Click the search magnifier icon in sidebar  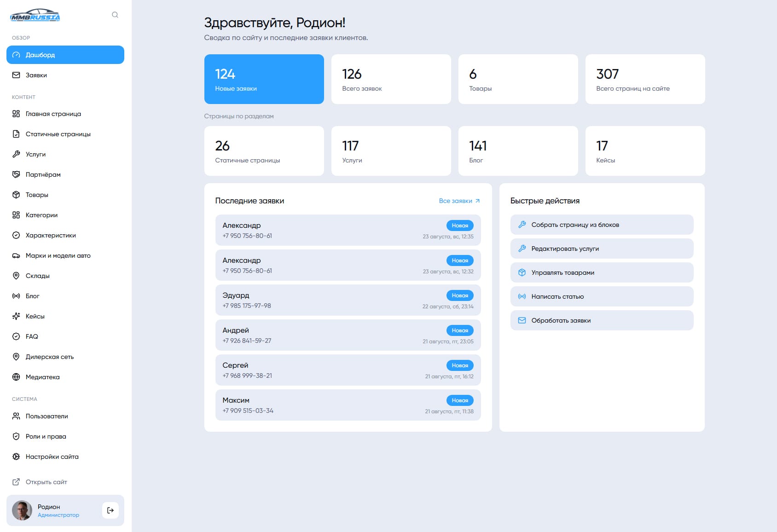point(115,15)
